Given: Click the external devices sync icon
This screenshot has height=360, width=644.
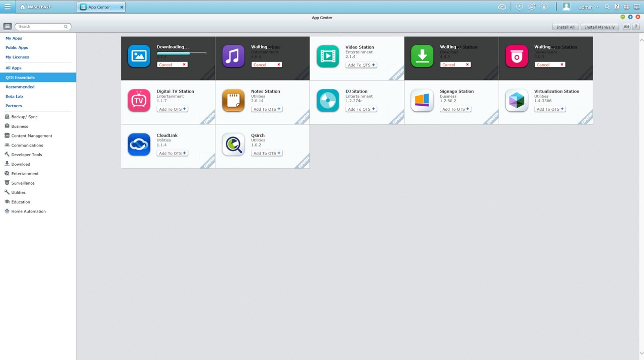Looking at the screenshot, I should tap(531, 7).
